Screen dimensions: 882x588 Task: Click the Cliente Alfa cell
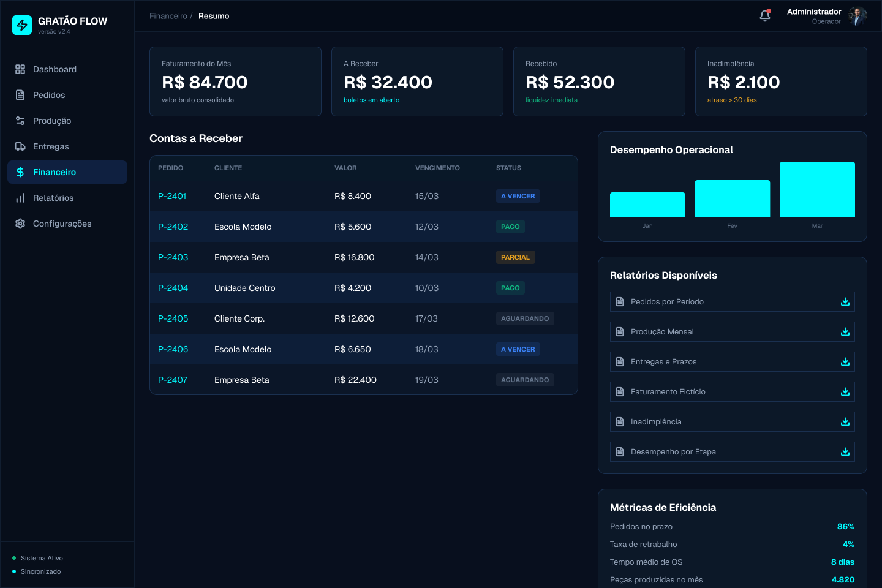pos(237,196)
